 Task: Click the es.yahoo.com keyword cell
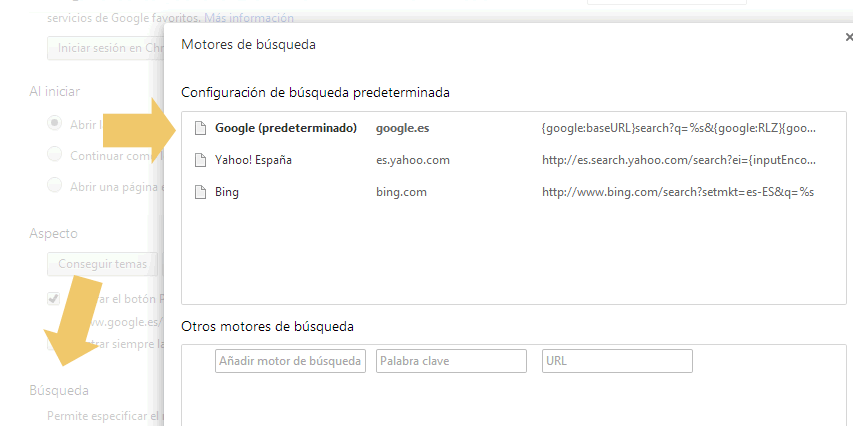[412, 160]
